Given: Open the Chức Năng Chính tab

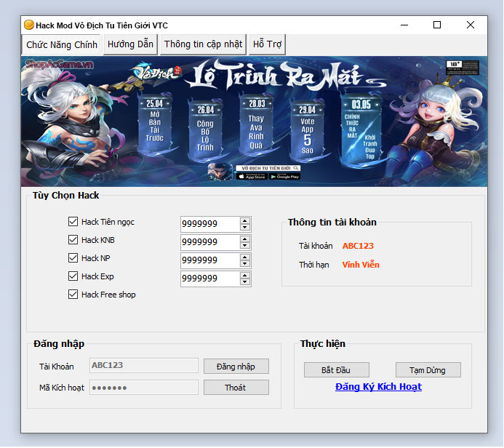Looking at the screenshot, I should pyautogui.click(x=61, y=44).
